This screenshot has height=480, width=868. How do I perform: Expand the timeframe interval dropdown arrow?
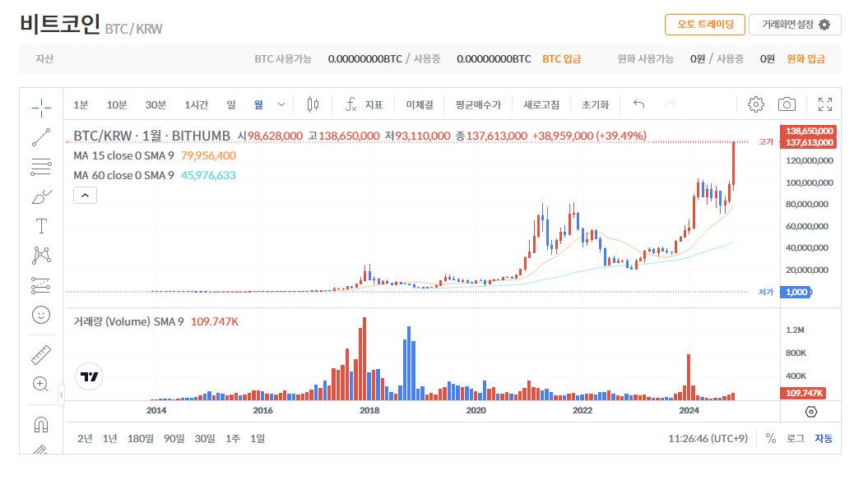281,104
